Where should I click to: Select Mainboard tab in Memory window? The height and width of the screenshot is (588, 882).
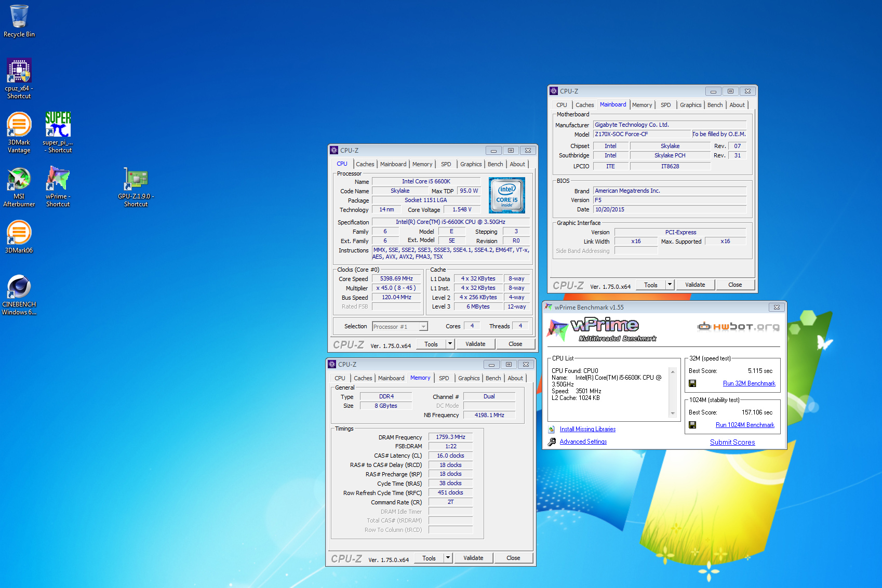[391, 378]
